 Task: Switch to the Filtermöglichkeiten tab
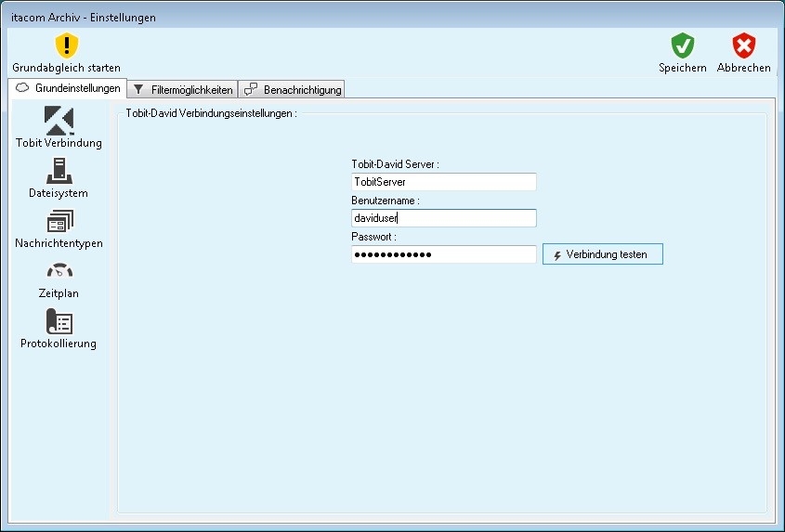(183, 89)
